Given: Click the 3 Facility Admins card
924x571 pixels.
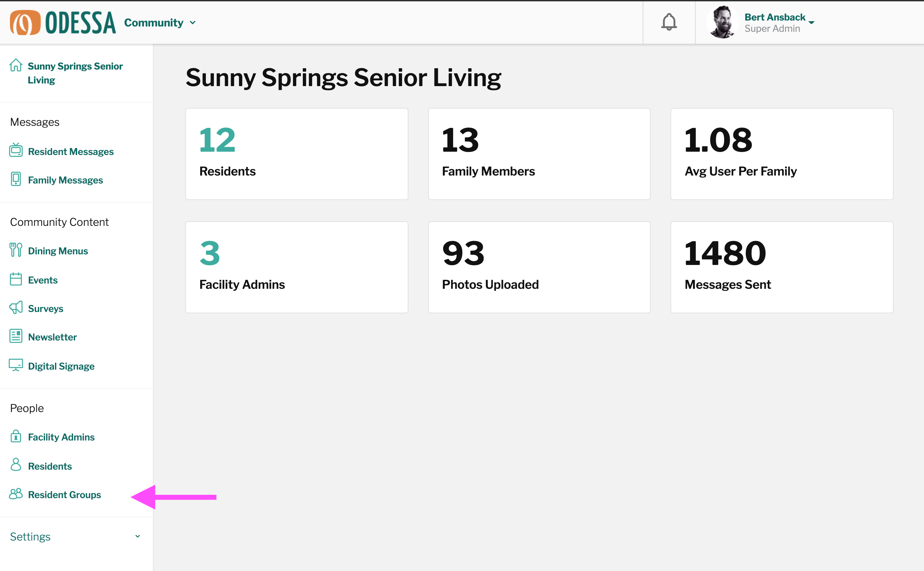Looking at the screenshot, I should tap(297, 267).
